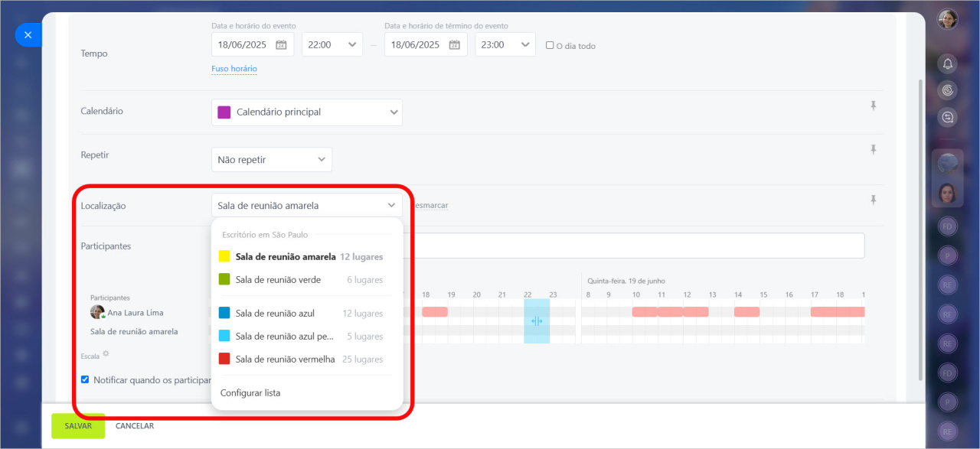This screenshot has height=449, width=980.
Task: Open notifications bell in right sidebar
Action: (948, 63)
